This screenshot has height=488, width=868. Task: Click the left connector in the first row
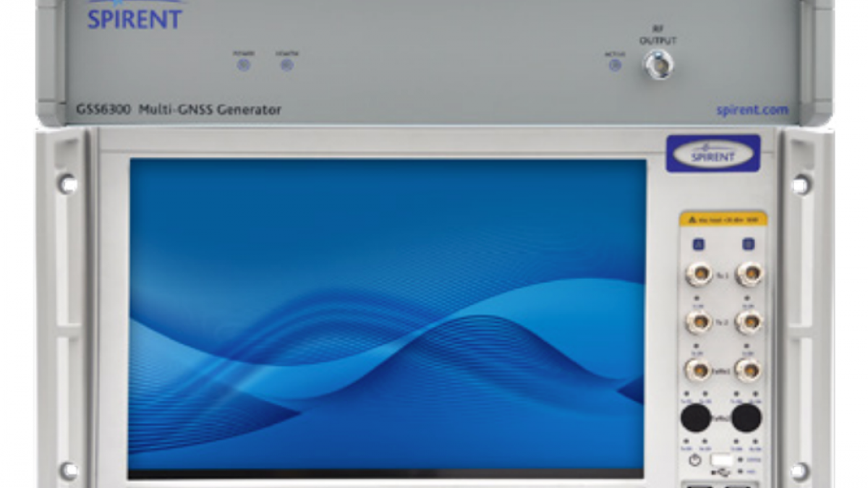699,274
